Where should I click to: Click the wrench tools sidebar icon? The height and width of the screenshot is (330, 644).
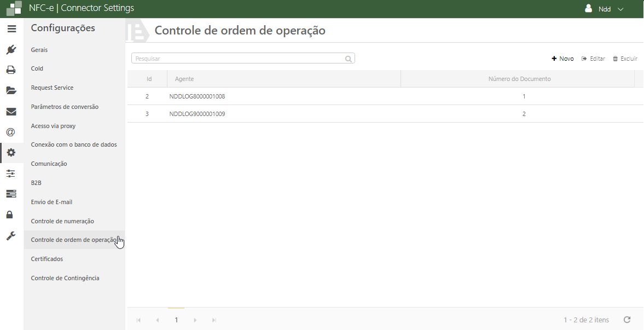click(x=11, y=236)
